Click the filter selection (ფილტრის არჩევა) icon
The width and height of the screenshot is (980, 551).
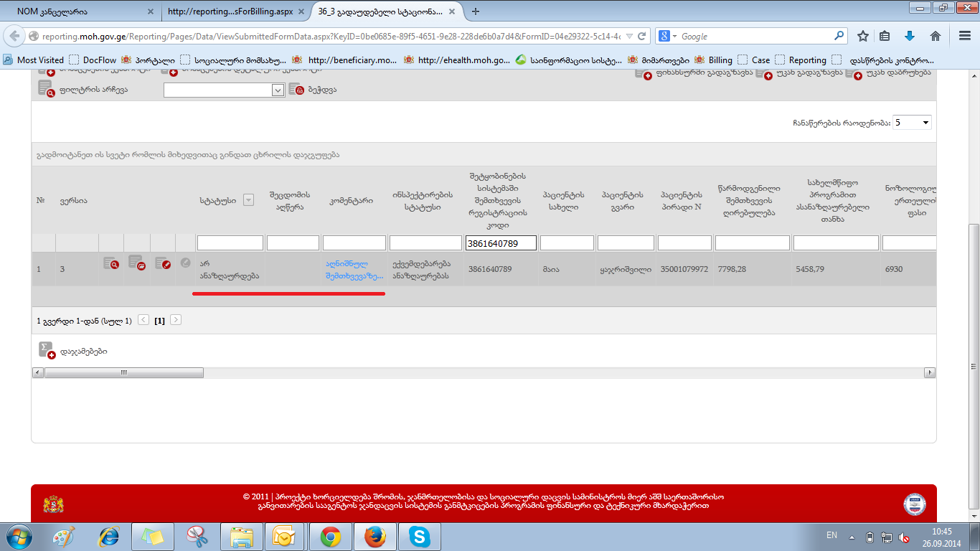[47, 89]
